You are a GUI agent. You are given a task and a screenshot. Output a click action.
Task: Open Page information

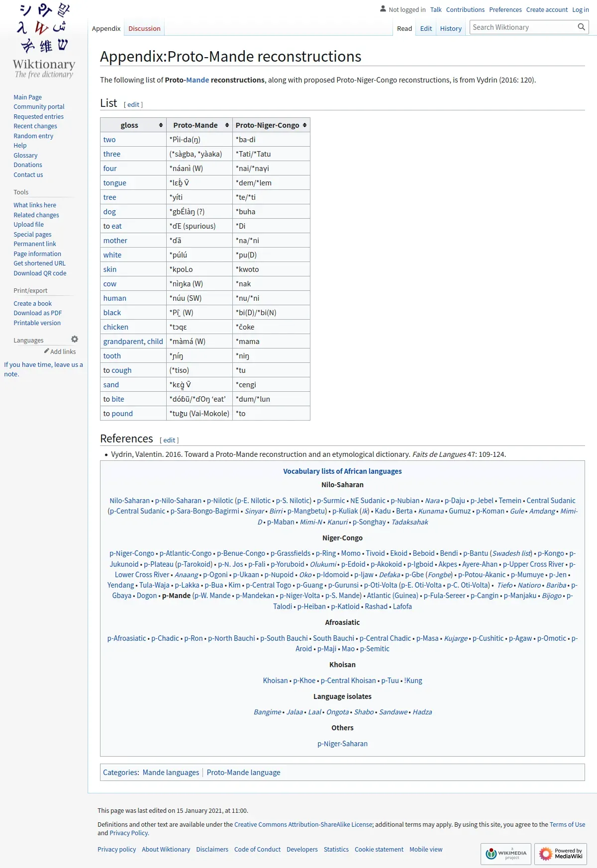coord(37,254)
